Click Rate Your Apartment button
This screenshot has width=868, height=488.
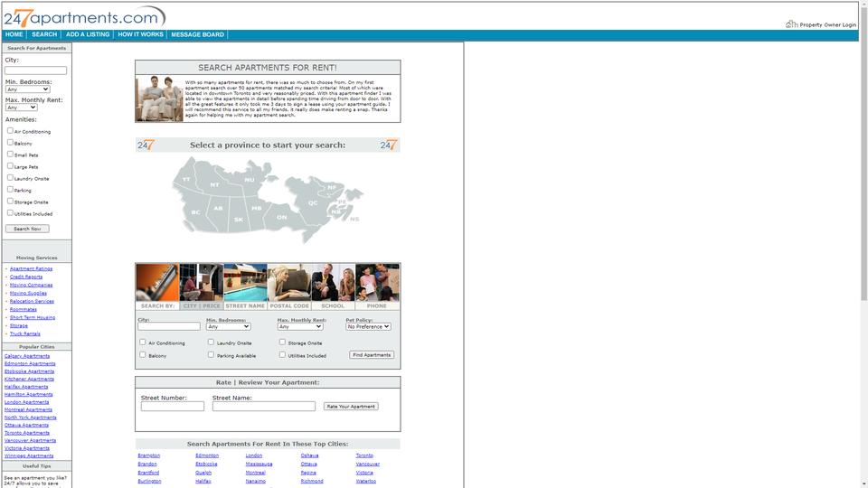pos(351,407)
